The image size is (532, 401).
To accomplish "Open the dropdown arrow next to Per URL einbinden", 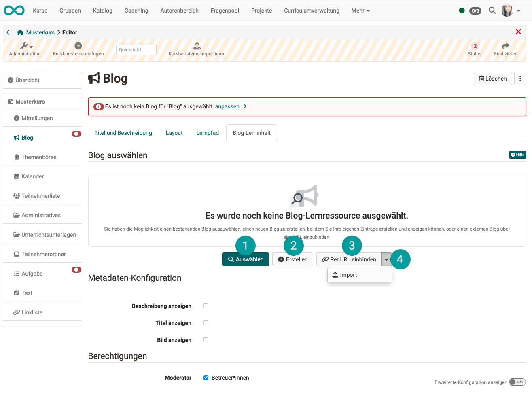I will [x=386, y=259].
